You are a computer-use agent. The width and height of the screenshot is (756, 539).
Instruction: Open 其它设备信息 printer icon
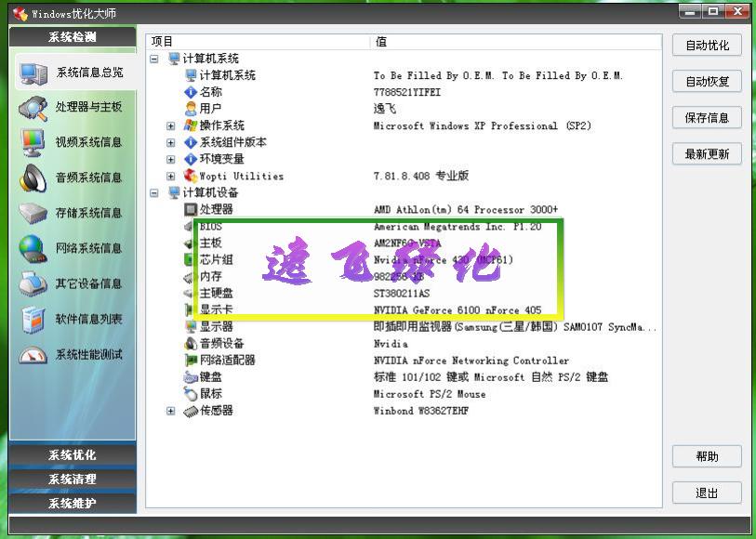coord(33,283)
